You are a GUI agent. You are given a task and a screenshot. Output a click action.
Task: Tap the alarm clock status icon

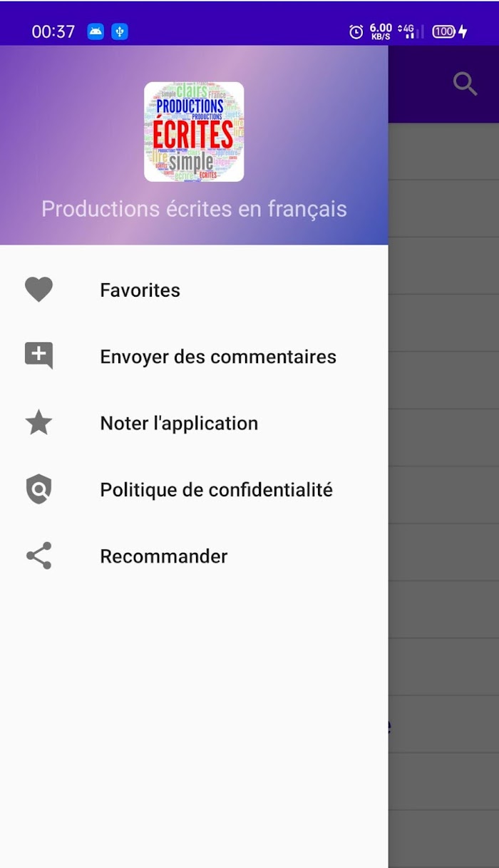[x=356, y=31]
